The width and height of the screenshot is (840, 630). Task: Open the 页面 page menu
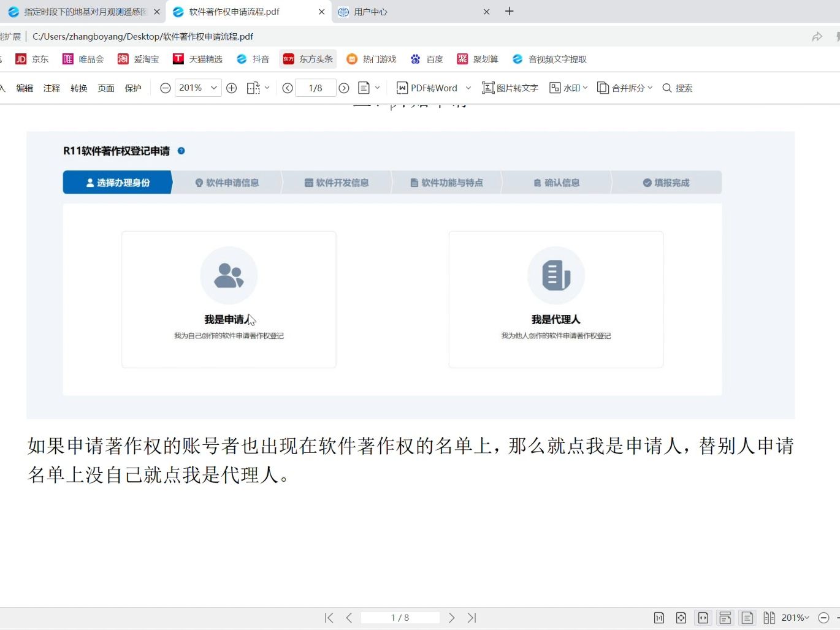tap(106, 88)
